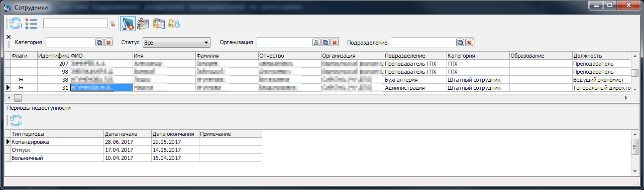
Task: Click the Ведущий экономист cell
Action: [601, 80]
